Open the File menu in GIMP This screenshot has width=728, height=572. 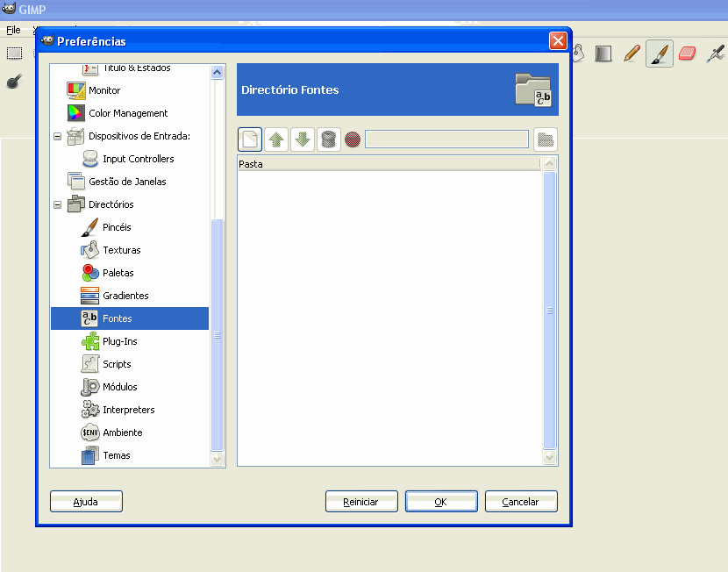pyautogui.click(x=13, y=30)
